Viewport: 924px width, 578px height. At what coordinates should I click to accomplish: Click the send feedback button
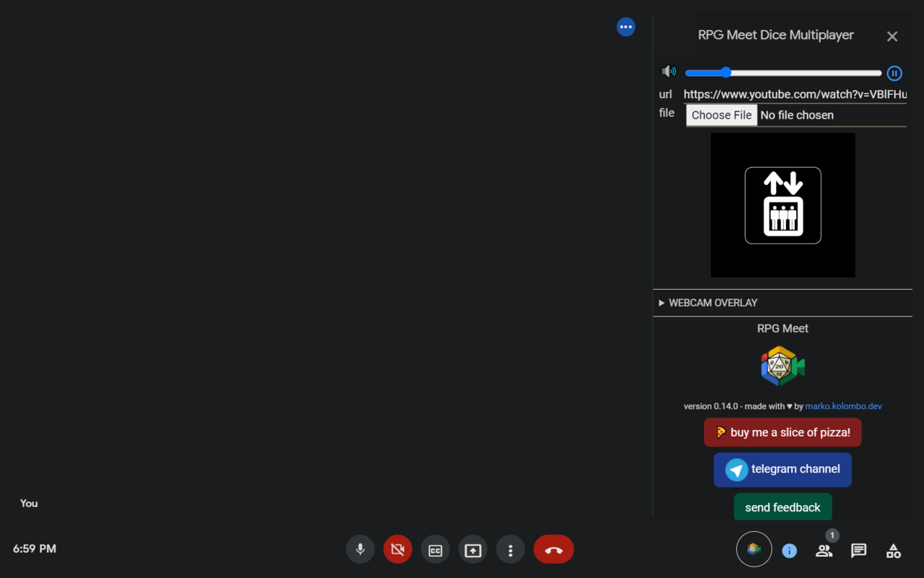click(x=783, y=507)
